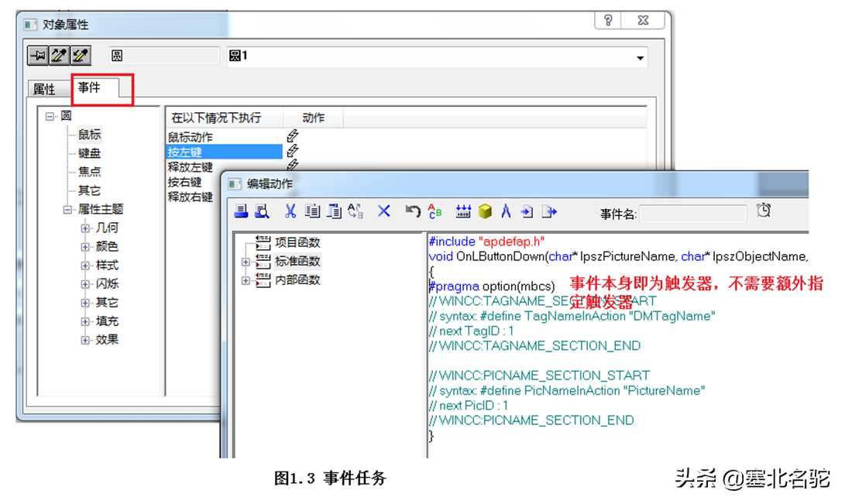Image resolution: width=845 pixels, height=504 pixels.
Task: Click the #include "apdefap.h" code line
Action: pyautogui.click(x=486, y=242)
